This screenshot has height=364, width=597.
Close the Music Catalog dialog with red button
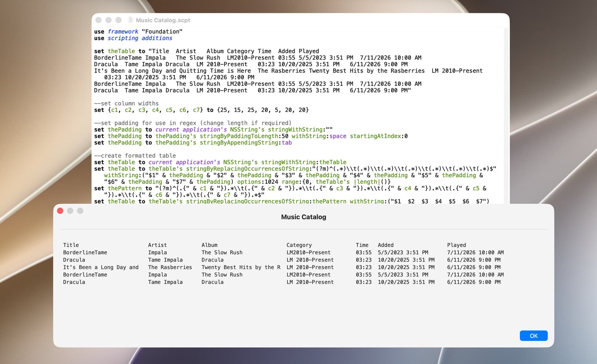click(60, 211)
